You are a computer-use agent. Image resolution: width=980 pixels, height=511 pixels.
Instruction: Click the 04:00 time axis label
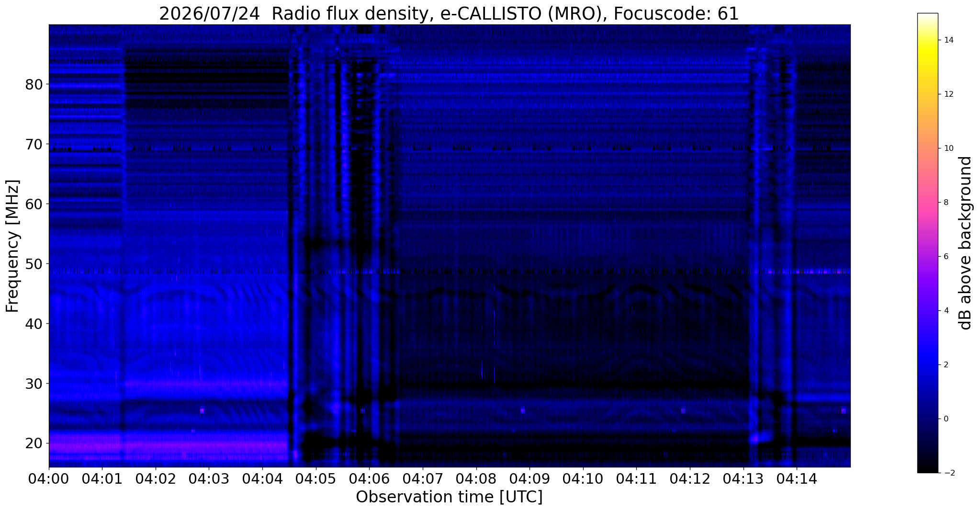tap(49, 478)
